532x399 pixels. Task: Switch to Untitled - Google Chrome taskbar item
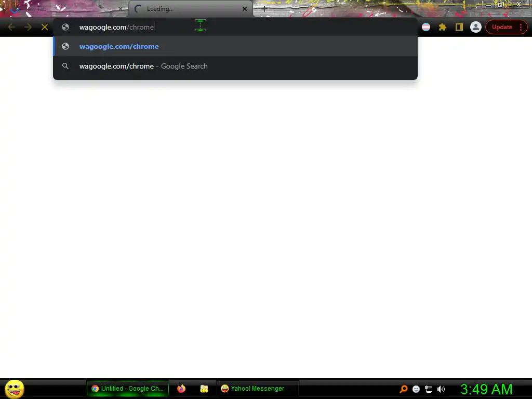pos(128,389)
